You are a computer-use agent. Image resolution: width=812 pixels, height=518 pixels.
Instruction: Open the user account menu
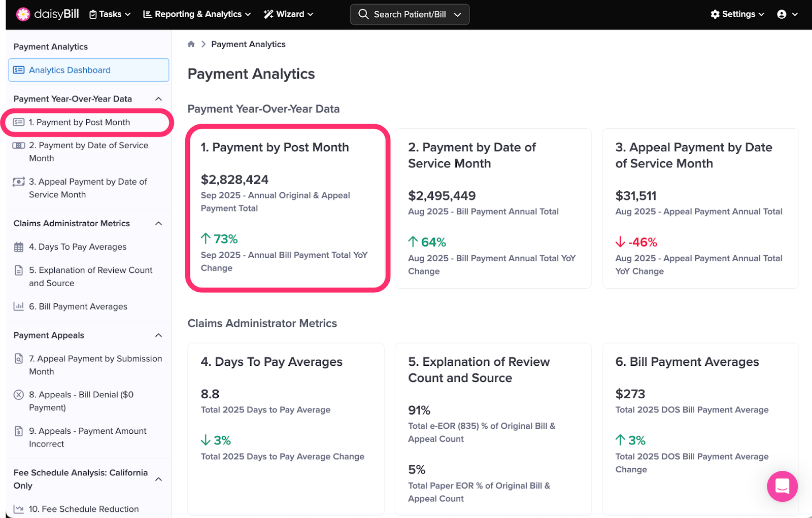coord(787,14)
